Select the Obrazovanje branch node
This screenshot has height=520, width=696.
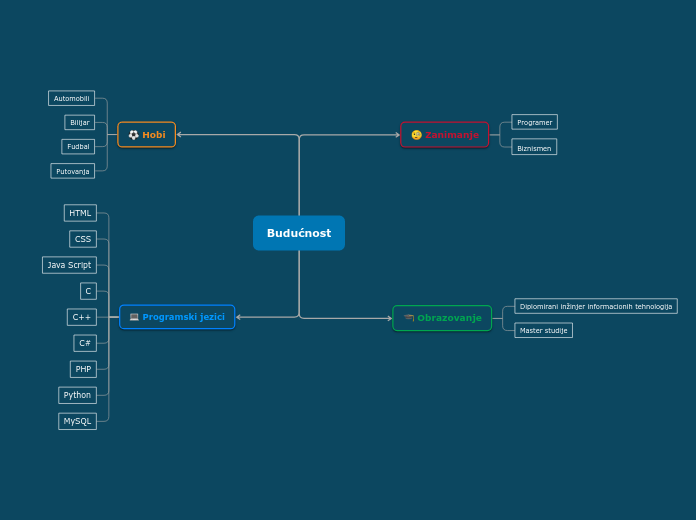pyautogui.click(x=442, y=318)
